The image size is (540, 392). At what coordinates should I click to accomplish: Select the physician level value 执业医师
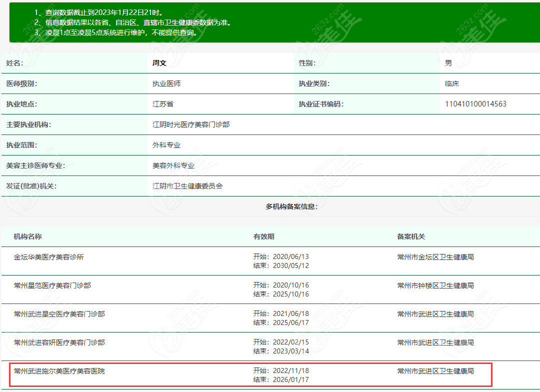coord(166,83)
